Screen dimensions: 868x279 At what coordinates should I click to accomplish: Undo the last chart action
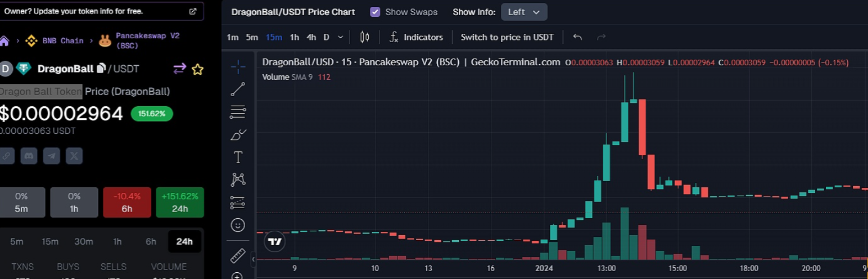[x=577, y=37]
